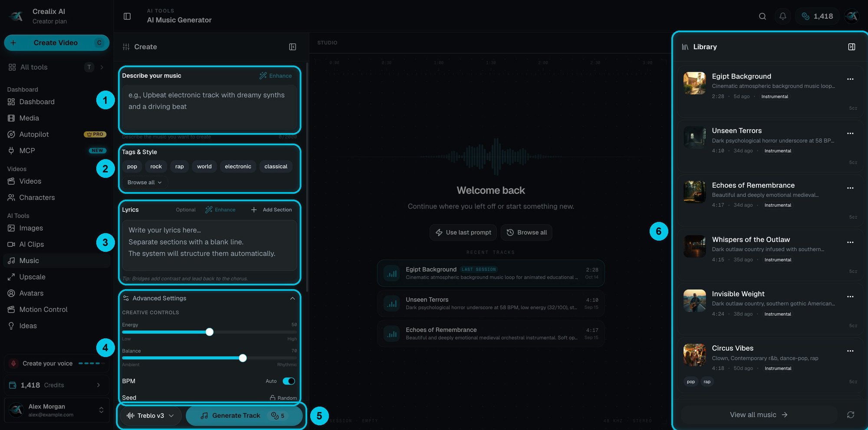
Task: Open Motion Control tool
Action: click(56, 310)
